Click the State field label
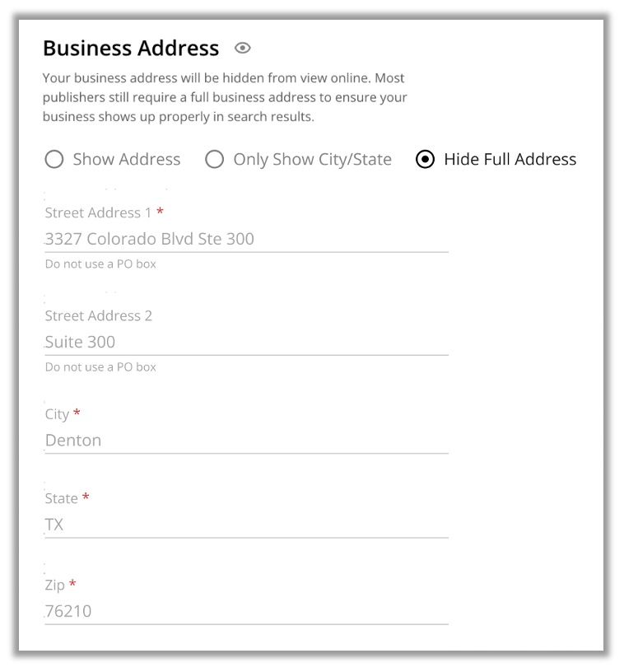This screenshot has height=672, width=624. pos(61,498)
